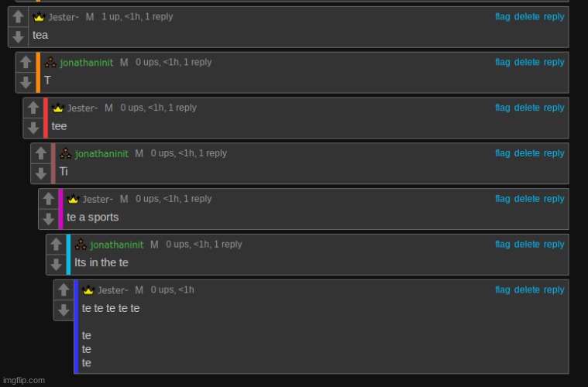Upvote jonathaninit's "Ti" comment
This screenshot has height=387, width=588.
pyautogui.click(x=41, y=153)
